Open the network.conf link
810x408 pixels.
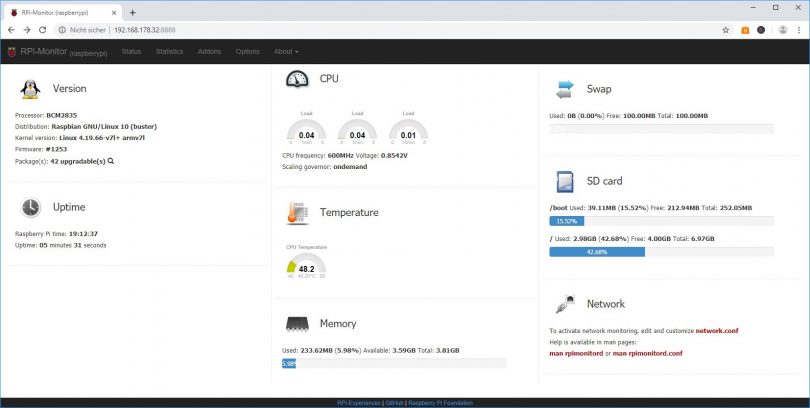pos(716,331)
